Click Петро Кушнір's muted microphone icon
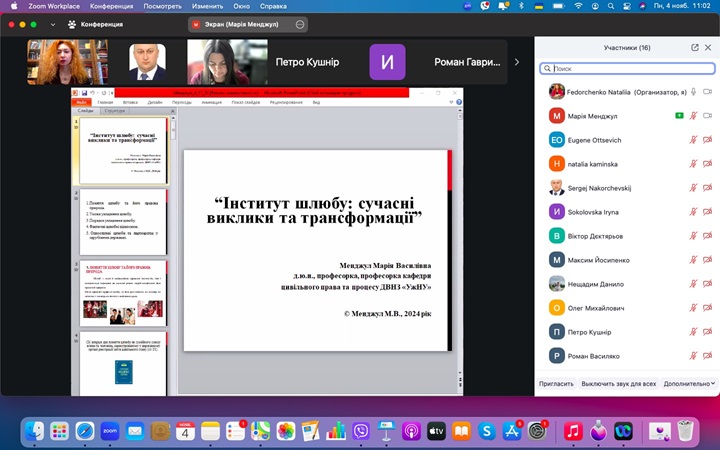The image size is (720, 450). (x=693, y=332)
